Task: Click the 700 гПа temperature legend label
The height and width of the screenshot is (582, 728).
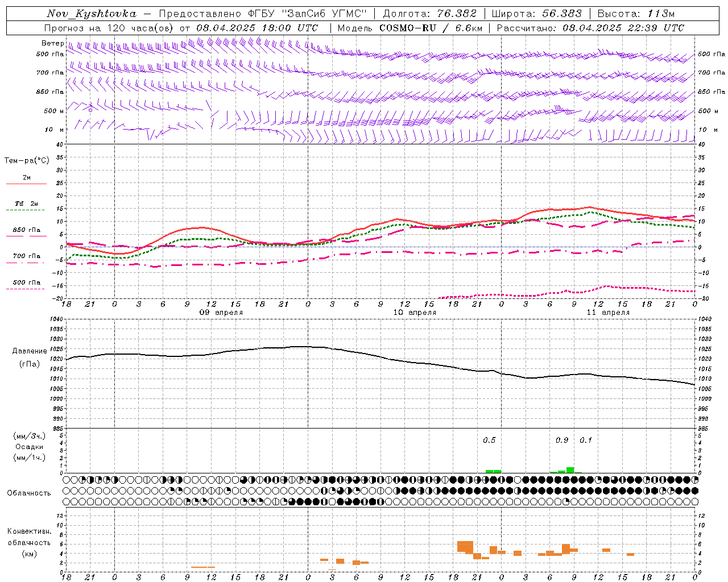Action: click(x=27, y=256)
